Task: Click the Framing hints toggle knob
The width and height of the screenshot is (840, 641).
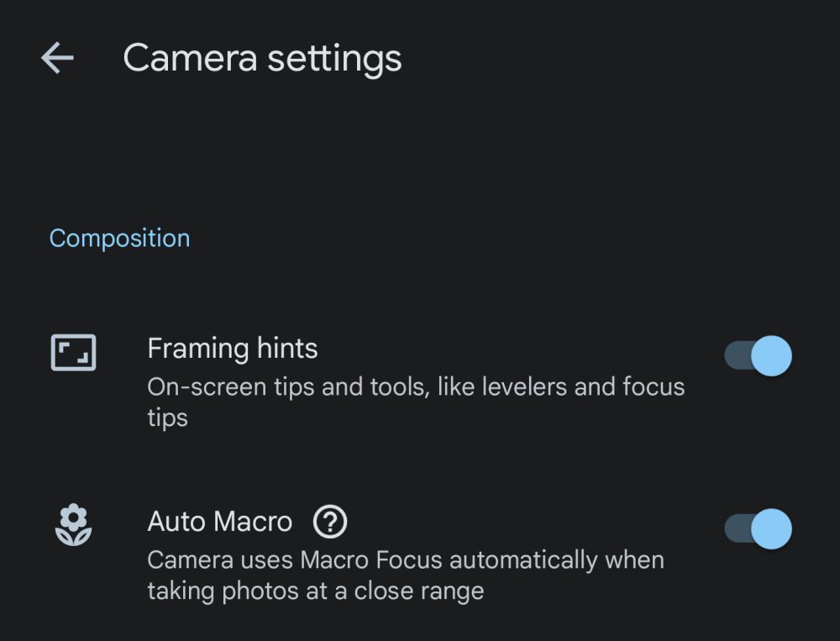Action: coord(770,356)
